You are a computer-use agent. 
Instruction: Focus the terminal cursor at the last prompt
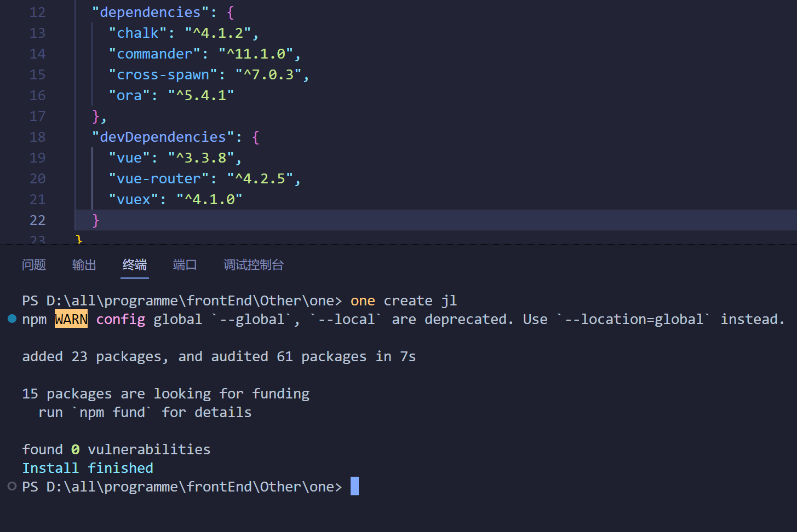click(354, 486)
